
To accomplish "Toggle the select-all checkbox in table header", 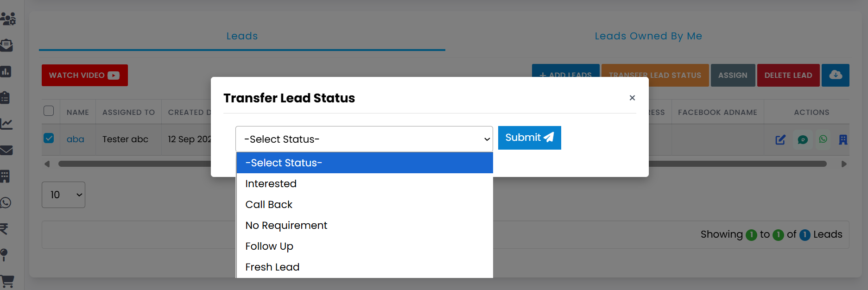I will coord(49,111).
